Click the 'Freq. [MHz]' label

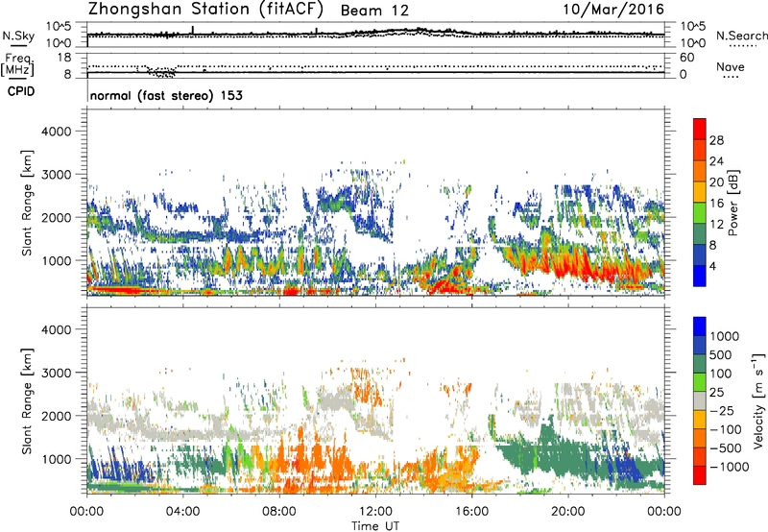click(18, 64)
